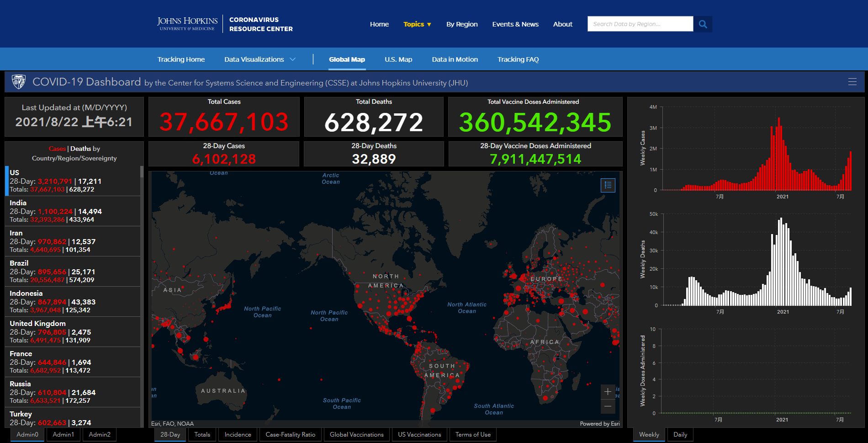Open the map legend list icon
This screenshot has height=443, width=868.
608,185
